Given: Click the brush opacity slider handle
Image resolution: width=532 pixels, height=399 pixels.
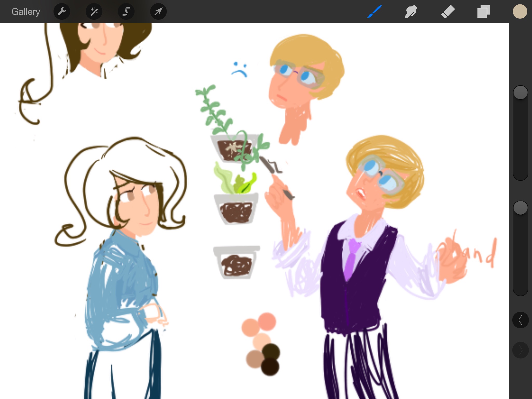Looking at the screenshot, I should [521, 208].
